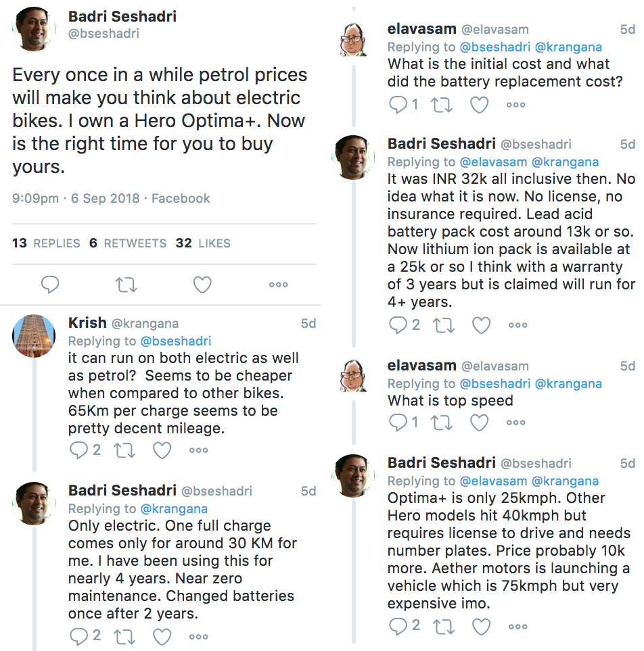Image resolution: width=644 pixels, height=651 pixels.
Task: Like Badri's tweet about changed batteries
Action: click(162, 637)
